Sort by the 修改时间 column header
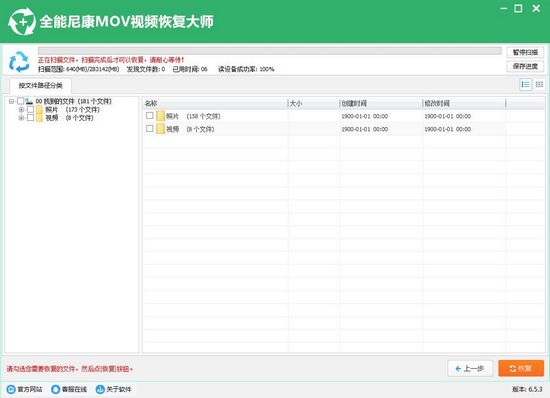Screen dimensions: 550x398 coord(464,103)
